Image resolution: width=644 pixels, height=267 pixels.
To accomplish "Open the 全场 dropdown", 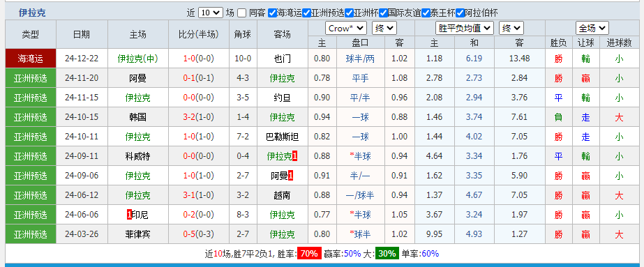I will [592, 29].
